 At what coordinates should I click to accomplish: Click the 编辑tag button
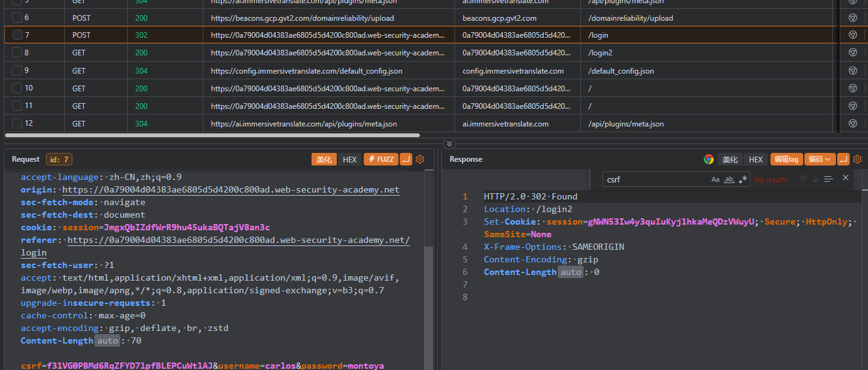786,160
